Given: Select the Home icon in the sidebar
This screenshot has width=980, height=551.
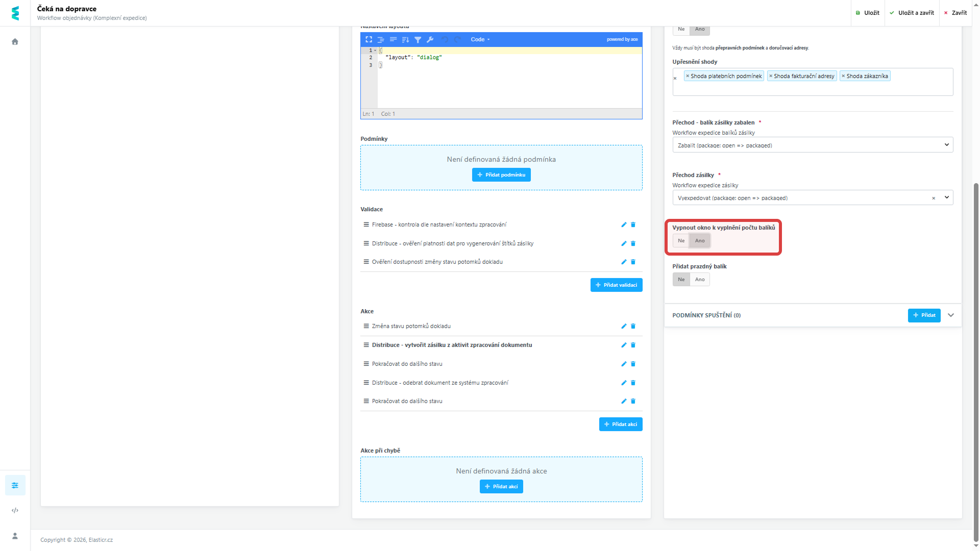Looking at the screenshot, I should pyautogui.click(x=15, y=42).
